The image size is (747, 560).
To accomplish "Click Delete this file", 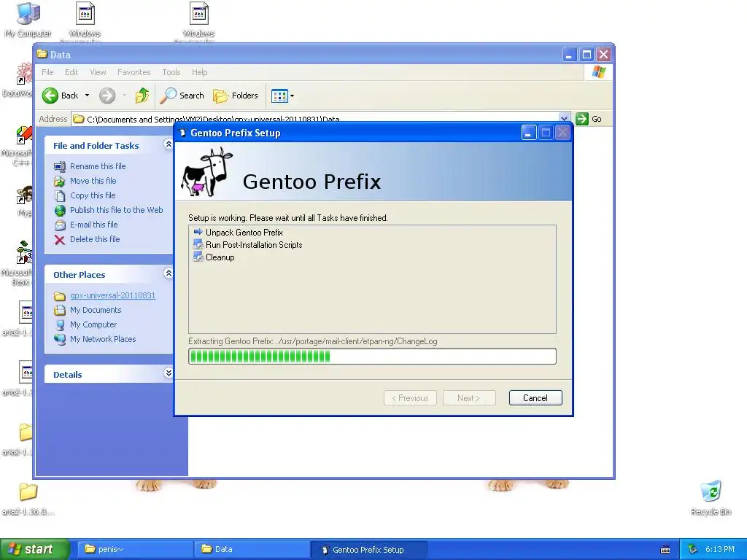I will point(95,239).
